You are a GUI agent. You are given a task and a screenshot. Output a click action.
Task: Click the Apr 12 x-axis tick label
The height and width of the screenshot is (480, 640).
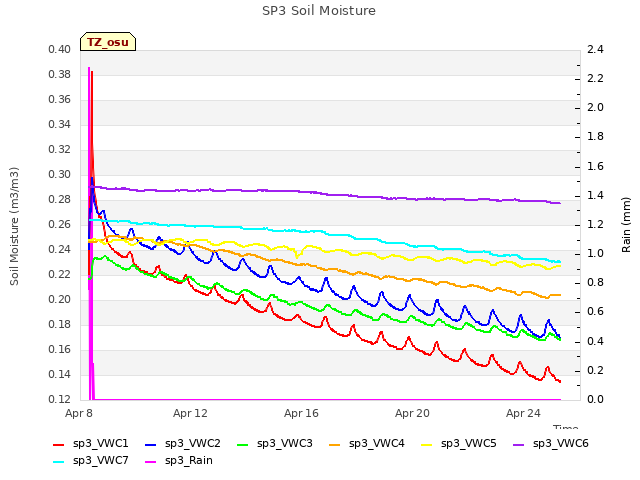point(190,413)
